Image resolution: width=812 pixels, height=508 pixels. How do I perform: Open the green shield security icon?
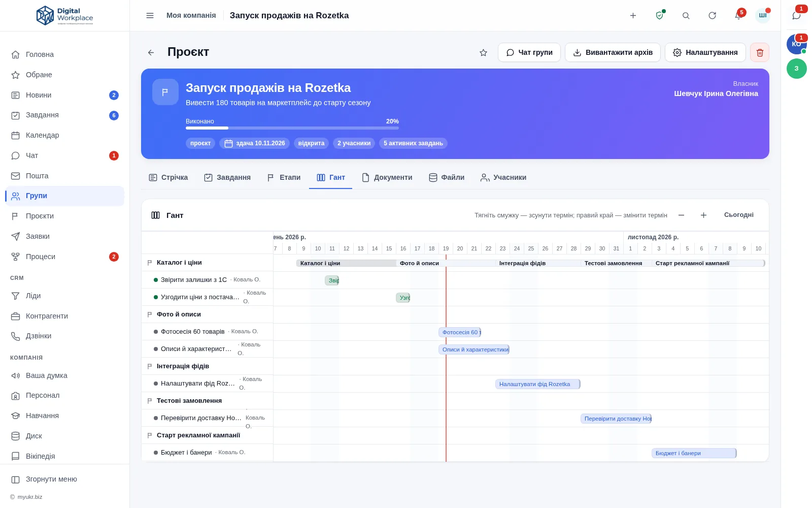tap(659, 16)
